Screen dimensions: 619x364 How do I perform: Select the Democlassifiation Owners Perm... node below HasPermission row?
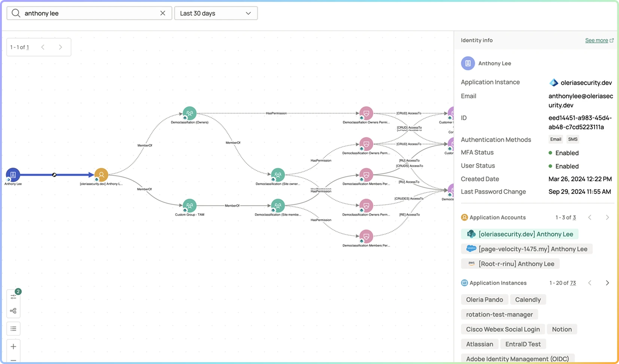[366, 144]
